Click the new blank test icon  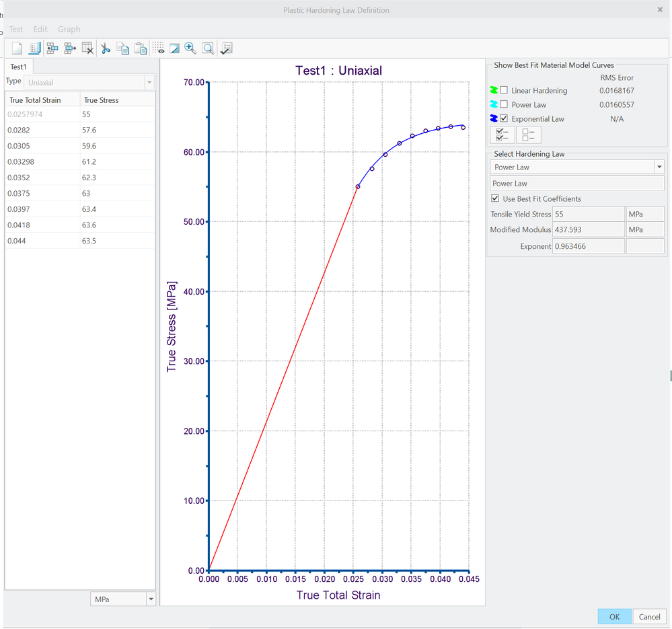click(x=17, y=48)
